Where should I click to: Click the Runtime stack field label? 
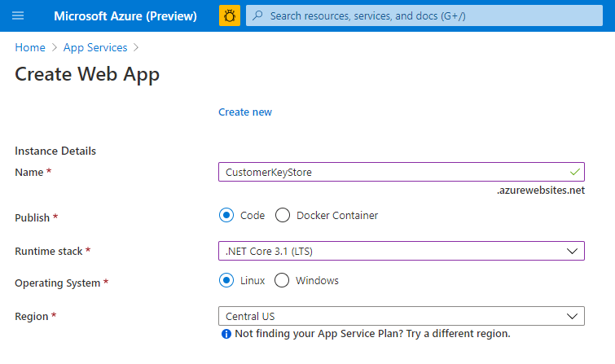coord(49,251)
